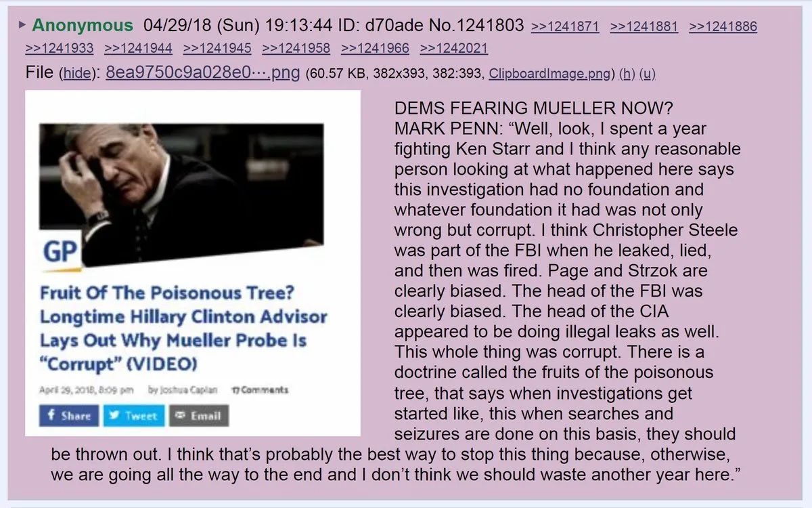Open reply link >>1241966
The height and width of the screenshot is (508, 812).
coord(375,48)
